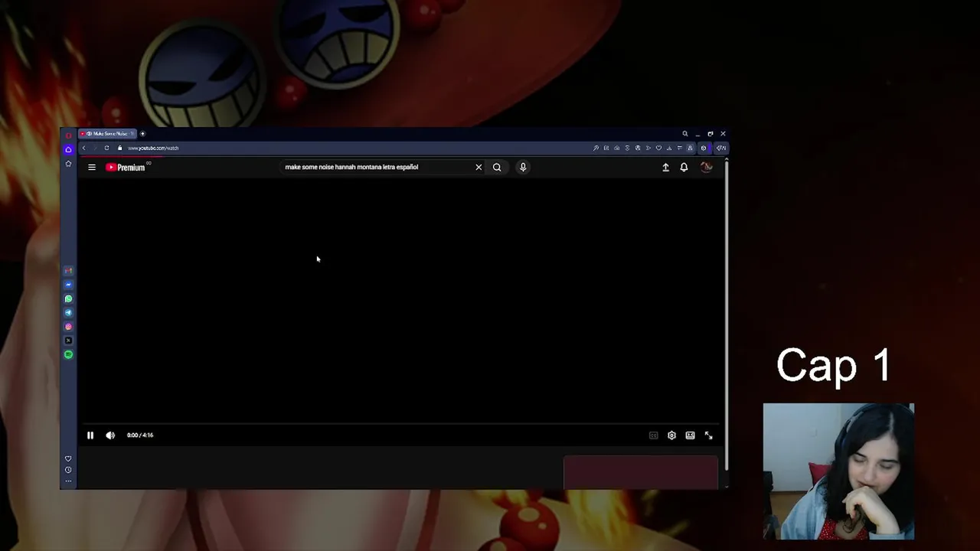Toggle theater mode on the player
The height and width of the screenshot is (551, 980).
pos(690,435)
